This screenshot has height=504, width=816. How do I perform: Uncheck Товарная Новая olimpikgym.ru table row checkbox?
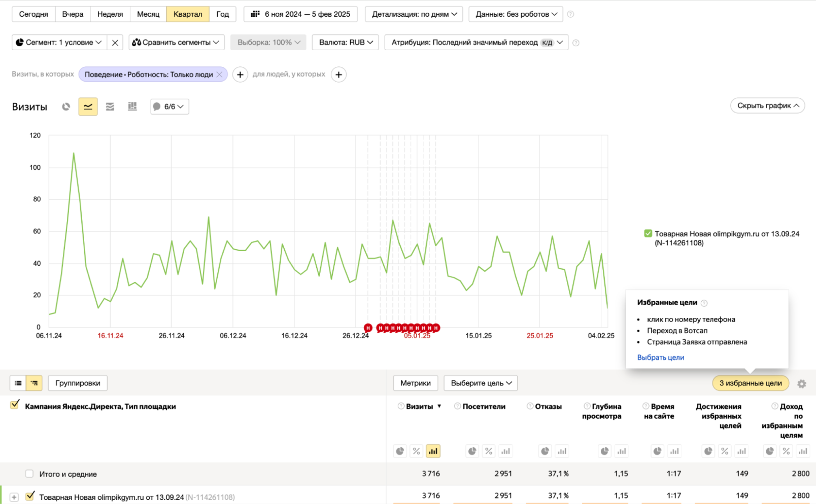coord(30,496)
